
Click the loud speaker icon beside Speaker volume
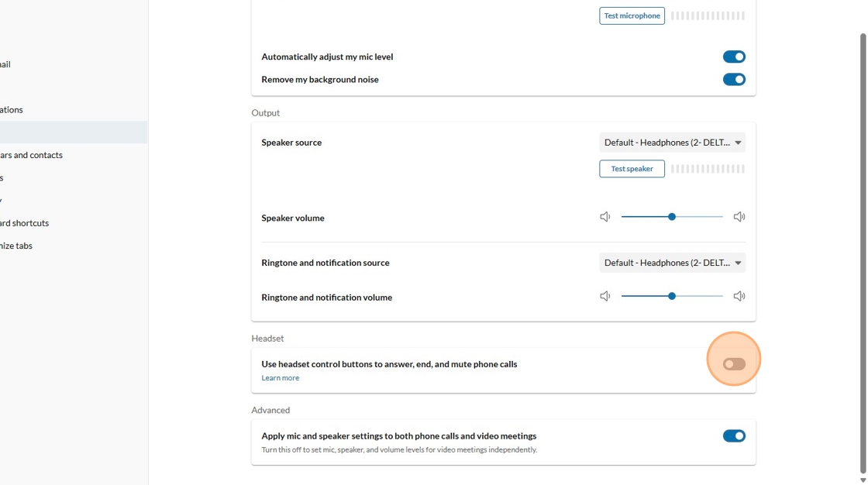click(x=739, y=217)
